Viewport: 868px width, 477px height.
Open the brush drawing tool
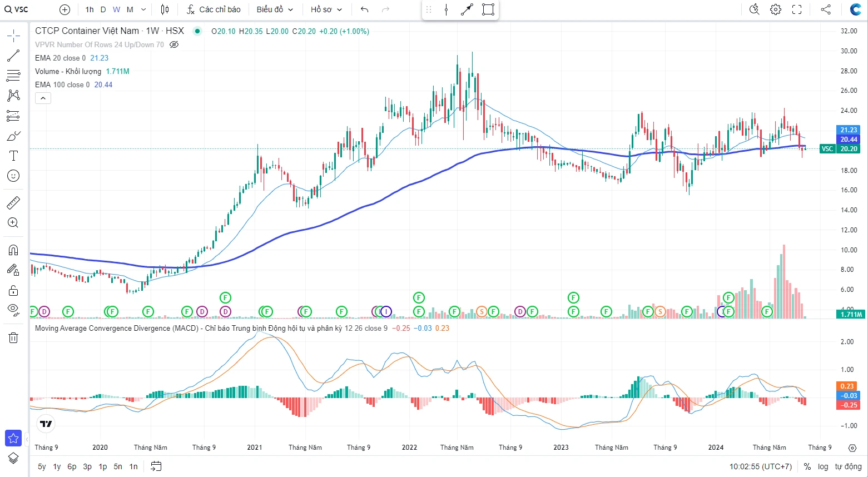pyautogui.click(x=13, y=136)
